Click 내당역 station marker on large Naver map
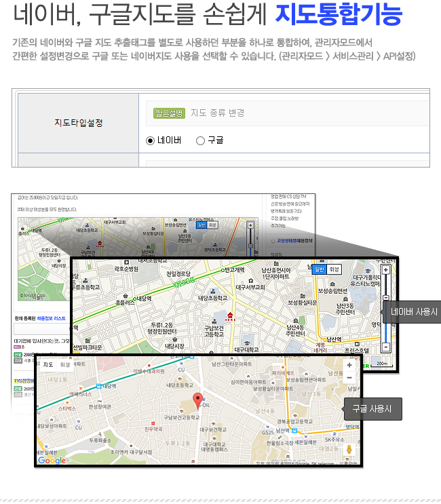Image resolution: width=441 pixels, height=504 pixels. pos(135,299)
